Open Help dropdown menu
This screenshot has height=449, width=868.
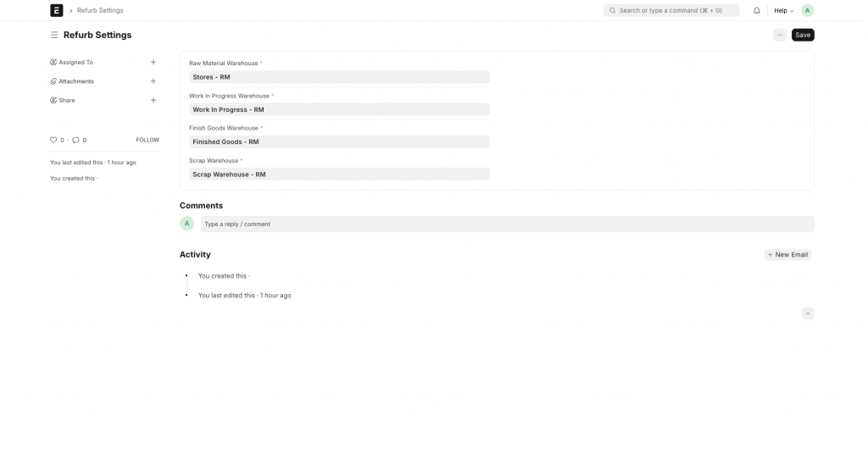pos(783,10)
